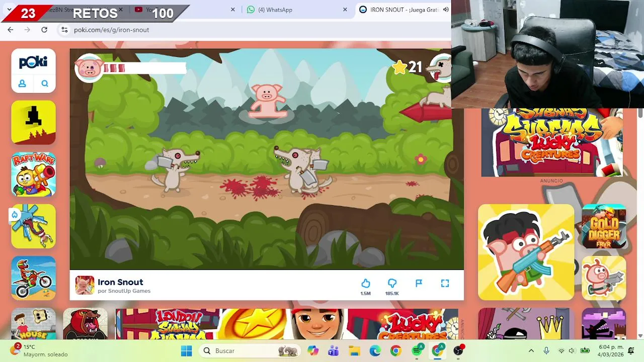Mute audio on the Iron Snout tab
This screenshot has width=644, height=362.
(446, 10)
